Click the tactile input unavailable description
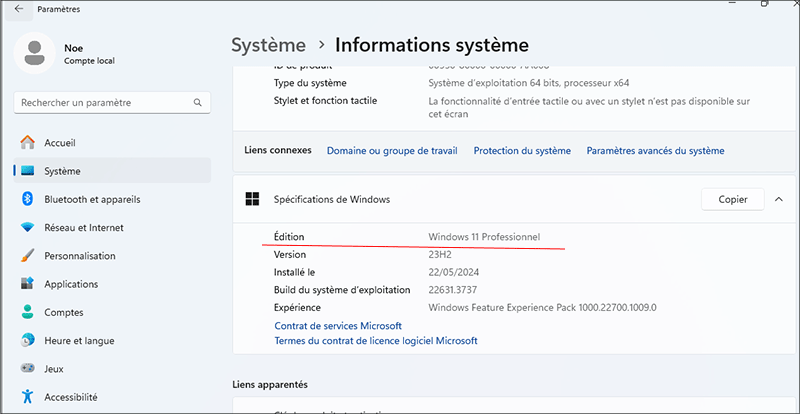 click(x=589, y=108)
